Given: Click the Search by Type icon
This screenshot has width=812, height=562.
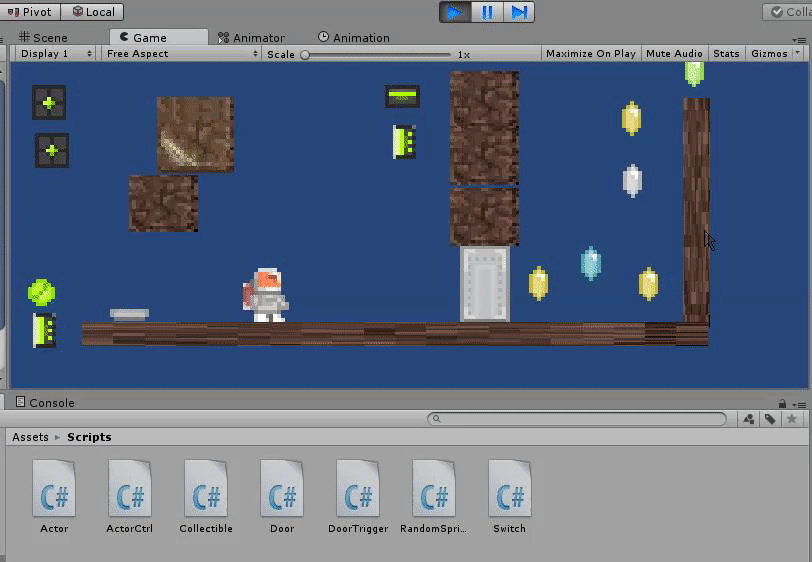Looking at the screenshot, I should coord(749,419).
